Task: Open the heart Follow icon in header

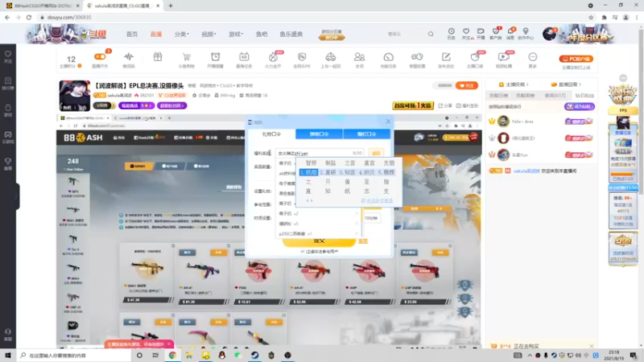Action: click(466, 34)
